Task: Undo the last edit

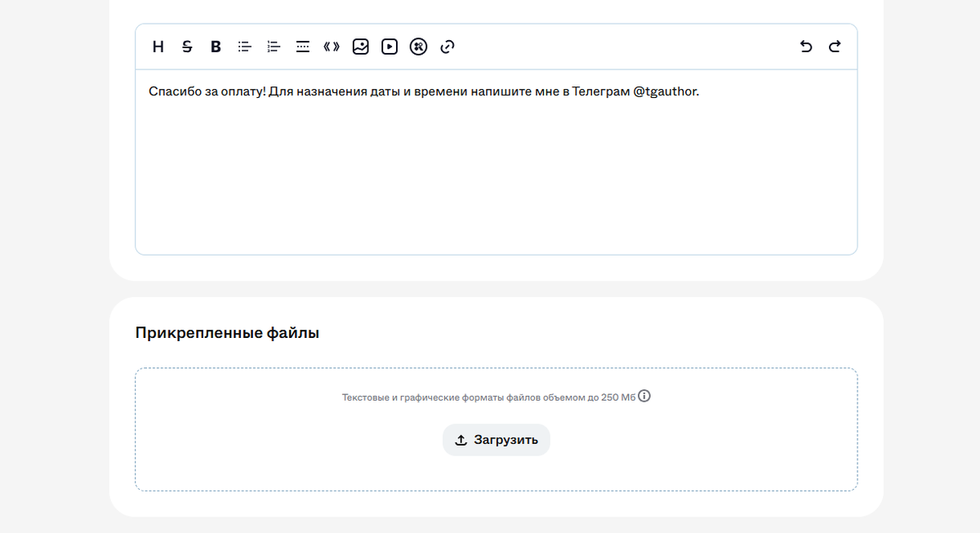Action: [x=806, y=47]
